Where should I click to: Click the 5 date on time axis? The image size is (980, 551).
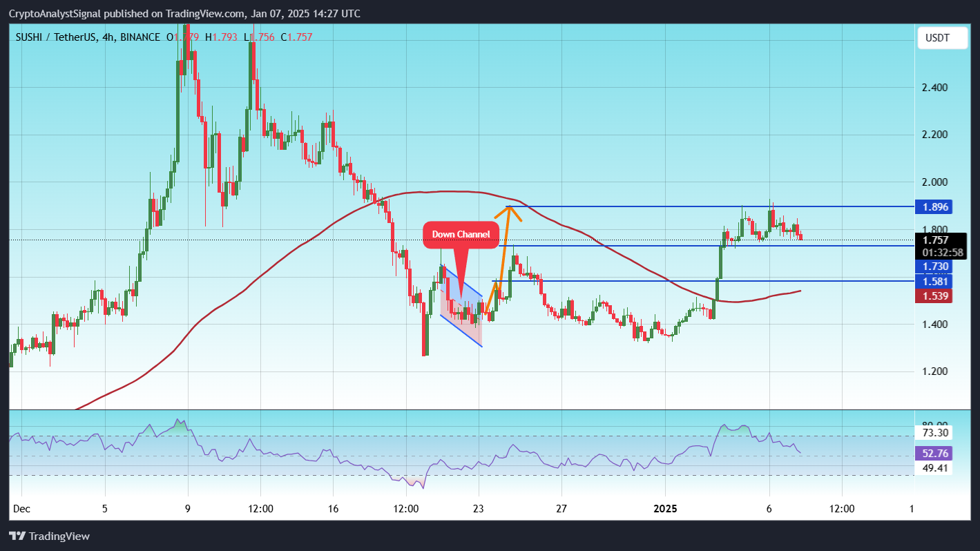point(105,509)
